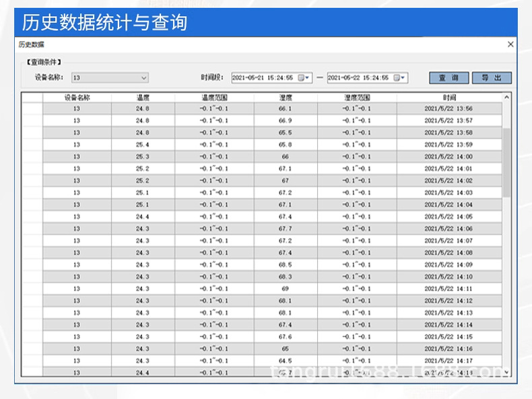The width and height of the screenshot is (532, 399).
Task: Select time cell 2021/5/22 14:06
Action: pos(449,229)
